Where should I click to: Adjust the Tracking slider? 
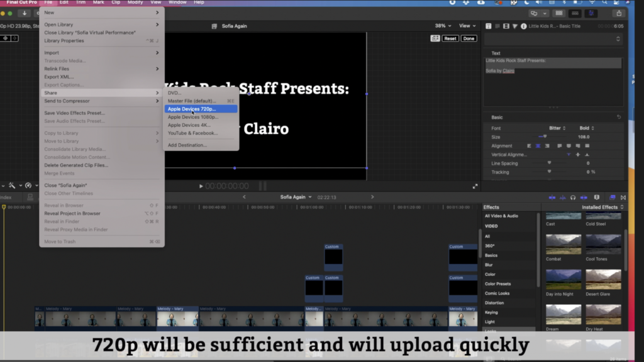click(x=549, y=172)
